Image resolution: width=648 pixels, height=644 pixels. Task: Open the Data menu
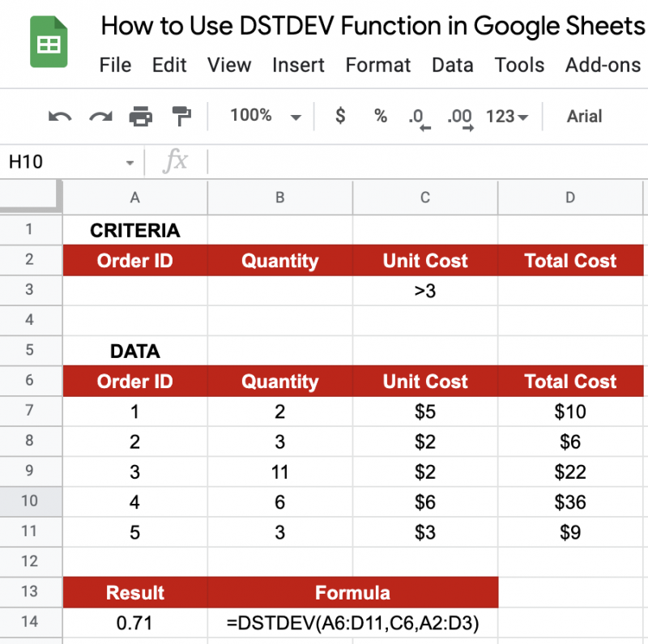click(x=452, y=65)
